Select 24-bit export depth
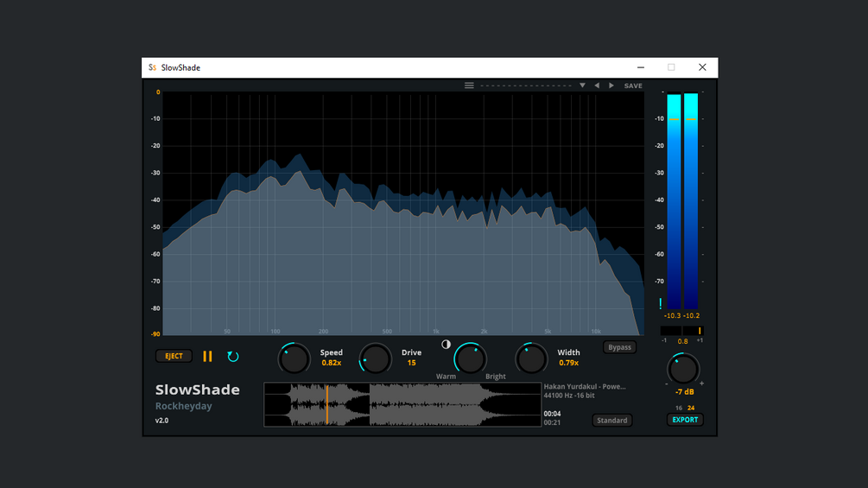Image resolution: width=868 pixels, height=488 pixels. coord(691,408)
